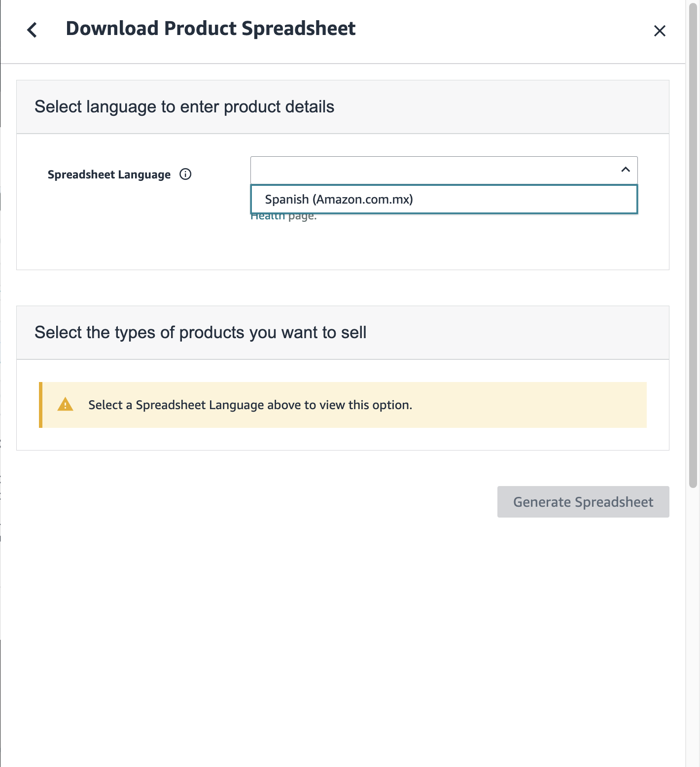
Task: Click the Generate Spreadsheet button
Action: pos(583,502)
